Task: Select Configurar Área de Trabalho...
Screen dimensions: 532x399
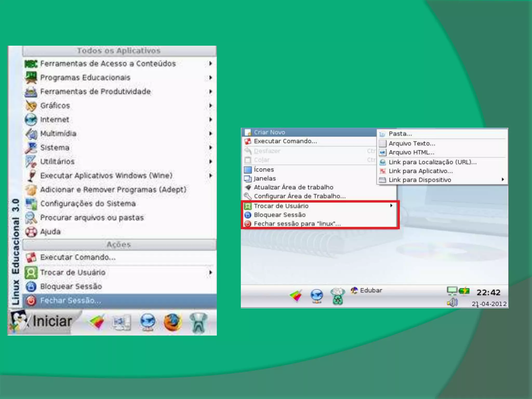Action: click(300, 196)
